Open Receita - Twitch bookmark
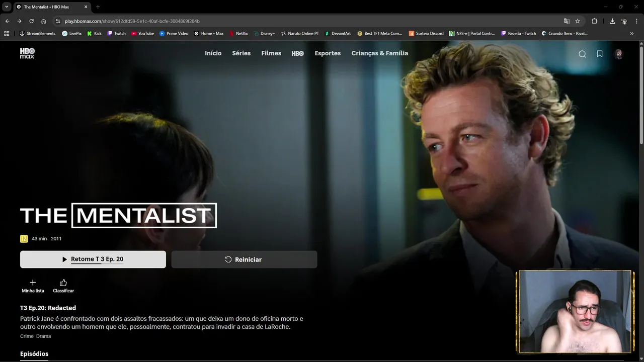Screen dimensions: 644x362 (x=518, y=33)
